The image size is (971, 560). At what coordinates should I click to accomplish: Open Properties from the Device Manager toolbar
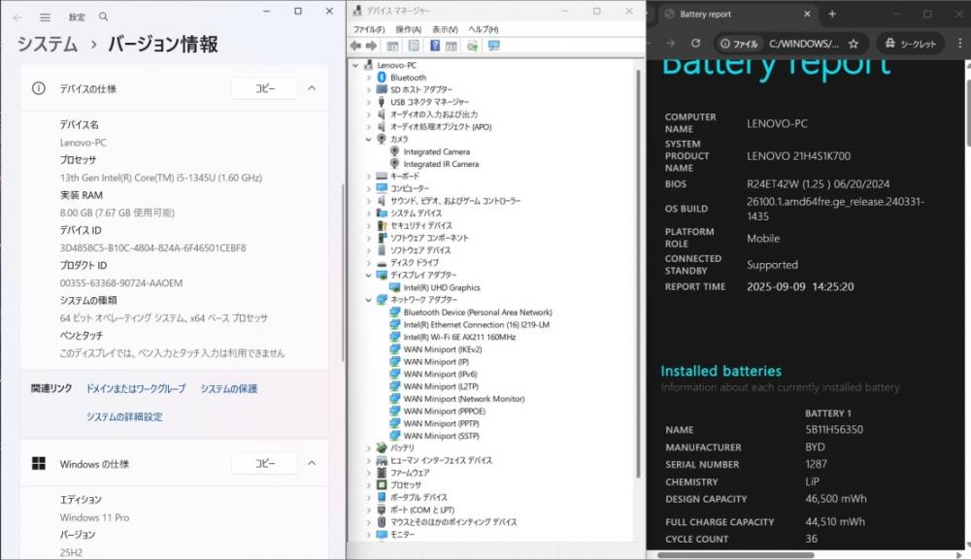pos(414,46)
